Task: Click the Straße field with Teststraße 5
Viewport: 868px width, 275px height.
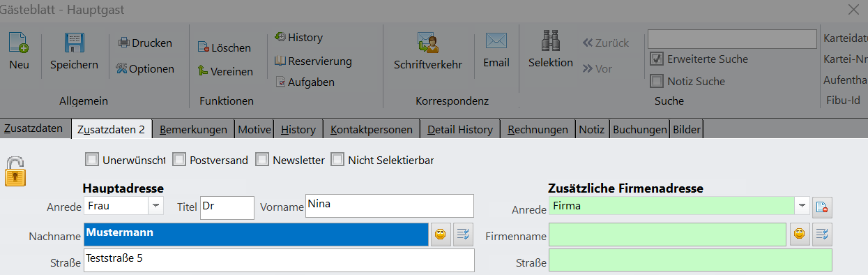Action: (279, 260)
